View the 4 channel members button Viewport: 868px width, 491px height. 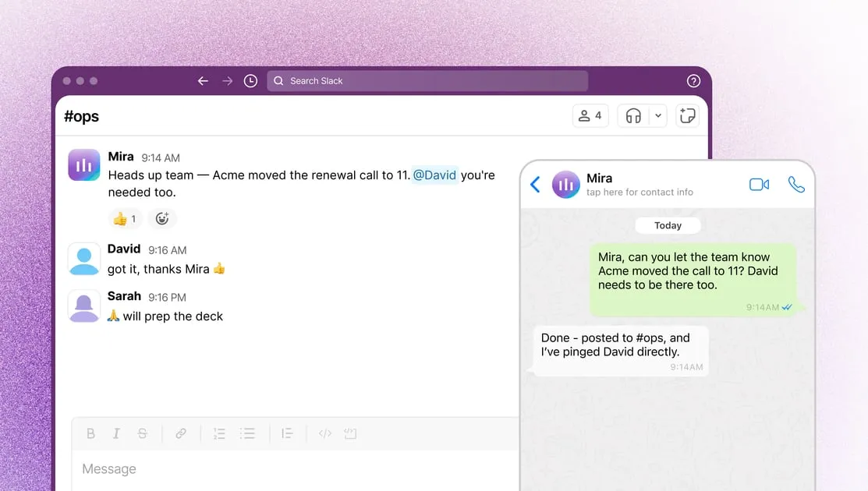[x=590, y=115]
